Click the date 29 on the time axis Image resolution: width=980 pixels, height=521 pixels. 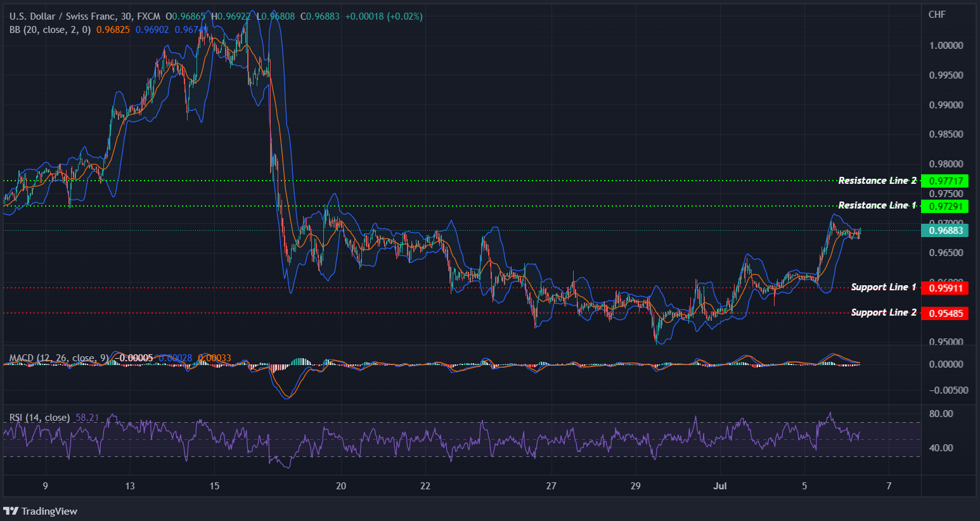(x=635, y=486)
